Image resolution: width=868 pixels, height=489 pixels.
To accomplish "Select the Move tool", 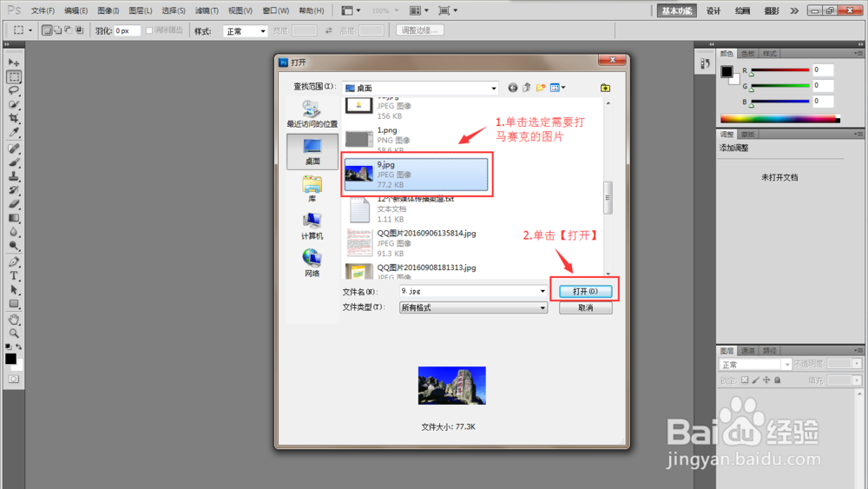I will click(14, 63).
